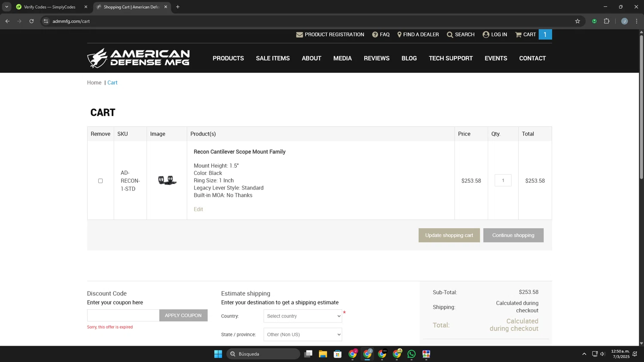Click the Windows taskbar search box
Image resolution: width=644 pixels, height=362 pixels.
[x=263, y=354]
